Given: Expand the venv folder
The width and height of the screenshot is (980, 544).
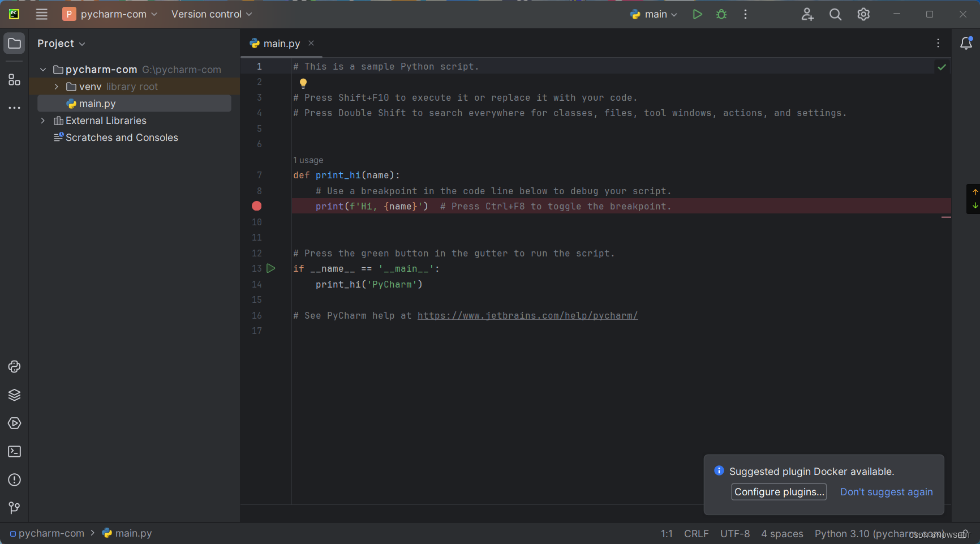Looking at the screenshot, I should point(56,87).
